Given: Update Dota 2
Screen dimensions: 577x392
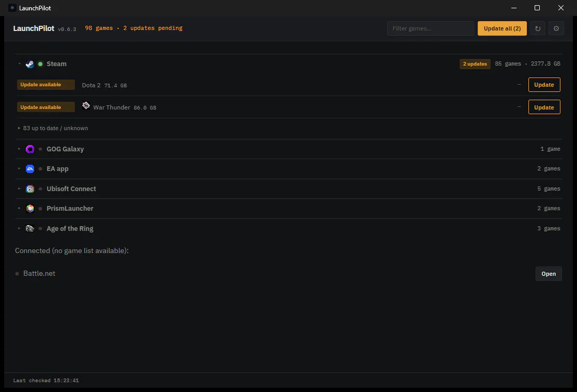Looking at the screenshot, I should click(544, 85).
